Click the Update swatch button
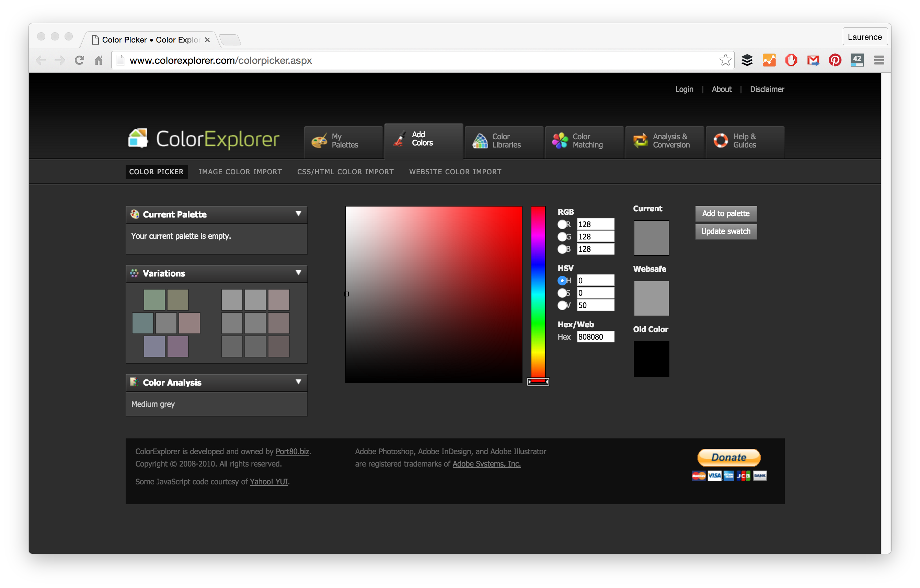920x588 pixels. (x=726, y=231)
